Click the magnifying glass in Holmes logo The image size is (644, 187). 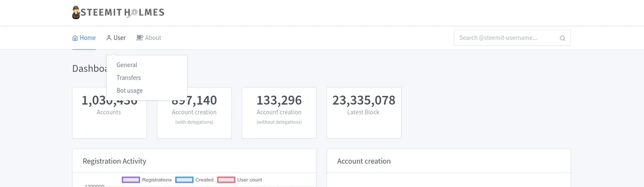pos(132,13)
